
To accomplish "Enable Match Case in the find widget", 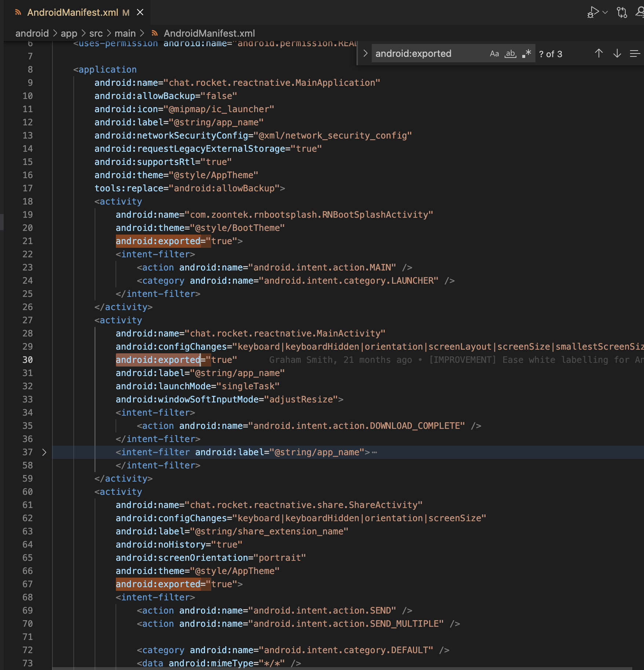I will click(495, 54).
